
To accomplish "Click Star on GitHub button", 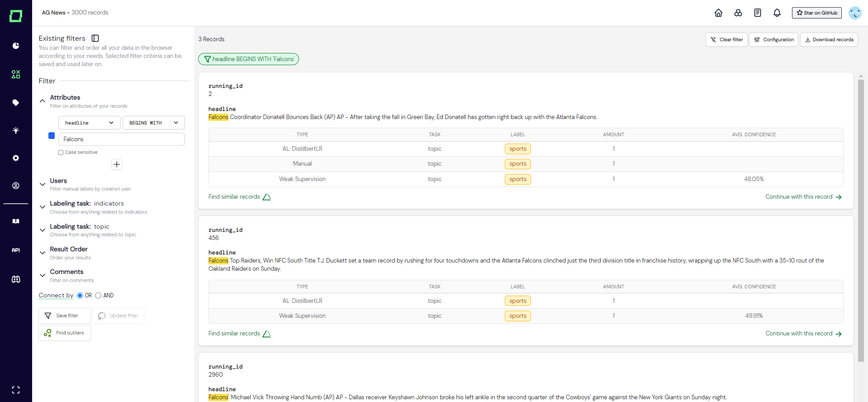I will tap(817, 13).
